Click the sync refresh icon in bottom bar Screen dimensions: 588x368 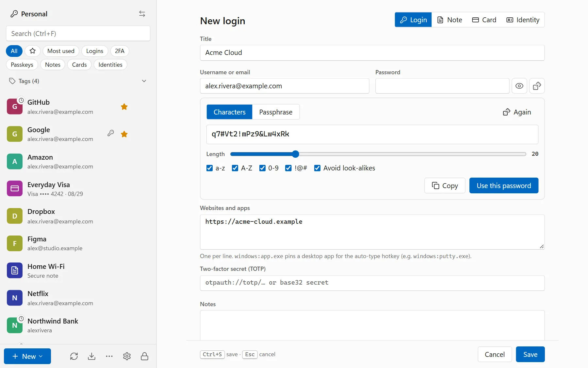tap(74, 356)
